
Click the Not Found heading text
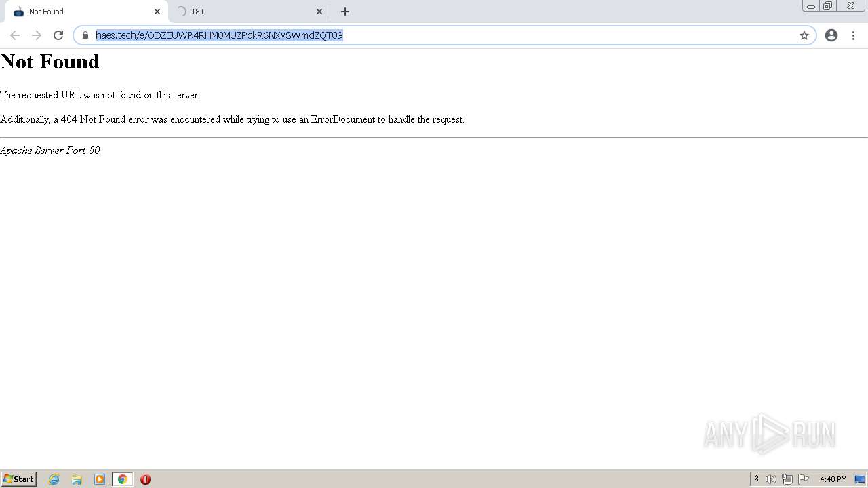50,62
